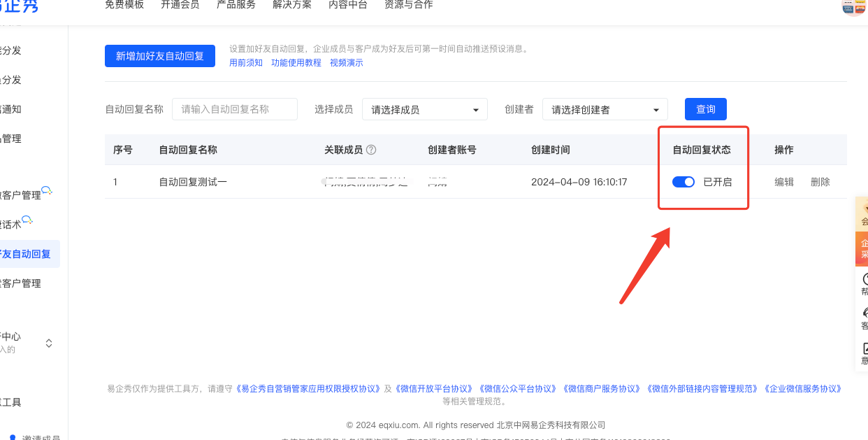
Task: Select 好友自动回复 in the sidebar
Action: point(28,254)
